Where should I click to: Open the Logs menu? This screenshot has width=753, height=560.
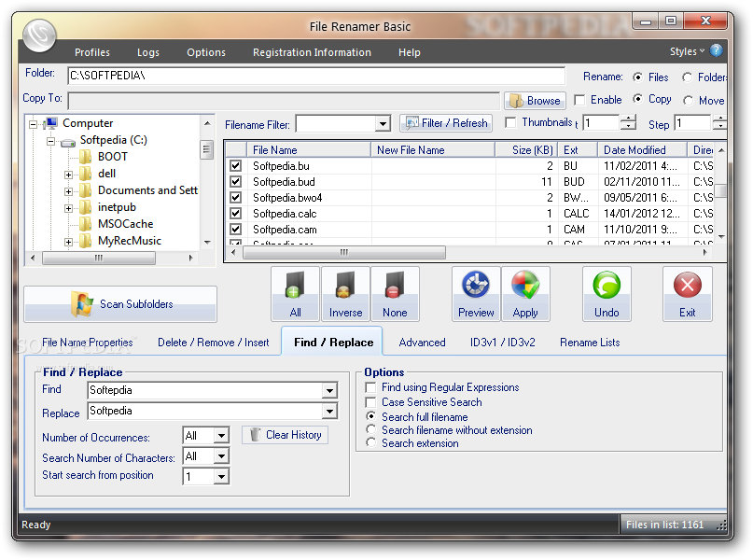(148, 52)
